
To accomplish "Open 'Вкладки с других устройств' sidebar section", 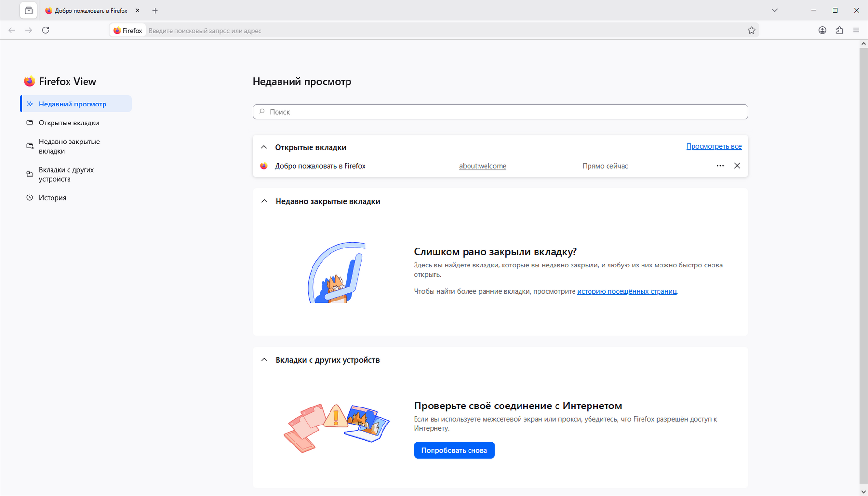I will 76,175.
